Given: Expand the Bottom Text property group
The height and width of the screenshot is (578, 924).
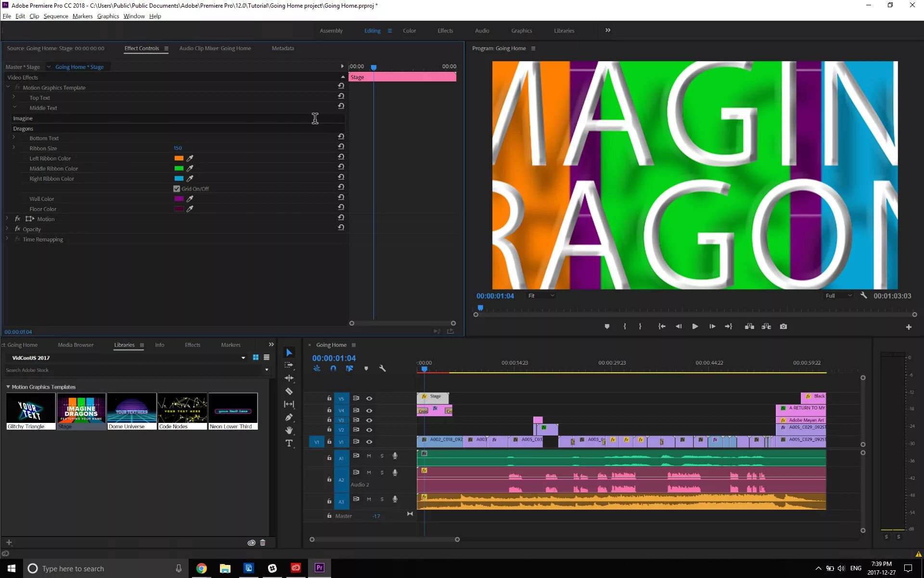Looking at the screenshot, I should [13, 138].
